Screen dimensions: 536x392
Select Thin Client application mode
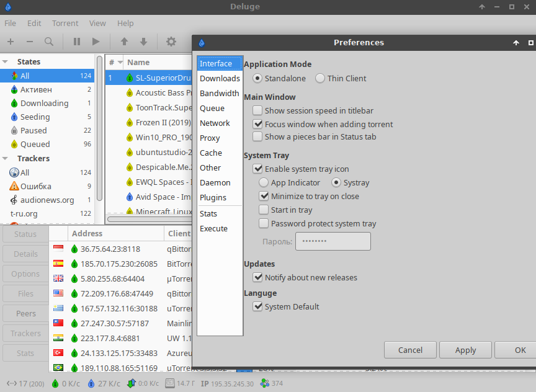click(320, 78)
